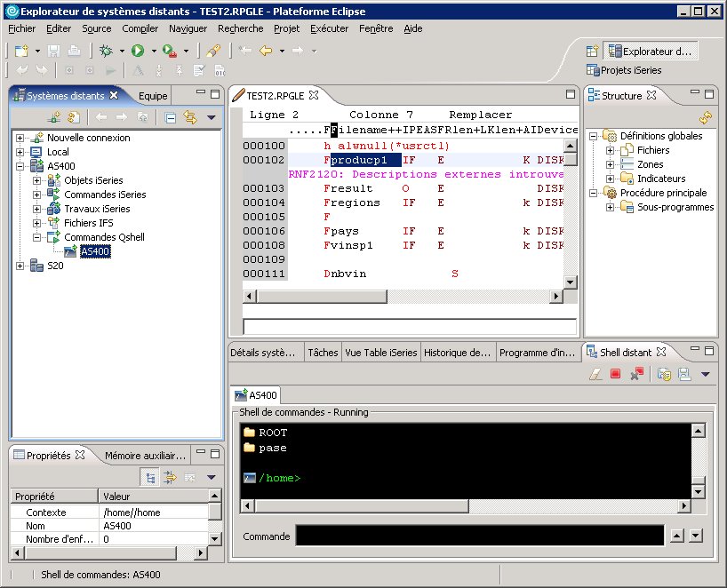The width and height of the screenshot is (727, 588).
Task: Collapse Commandes Qshell node
Action: click(x=37, y=237)
